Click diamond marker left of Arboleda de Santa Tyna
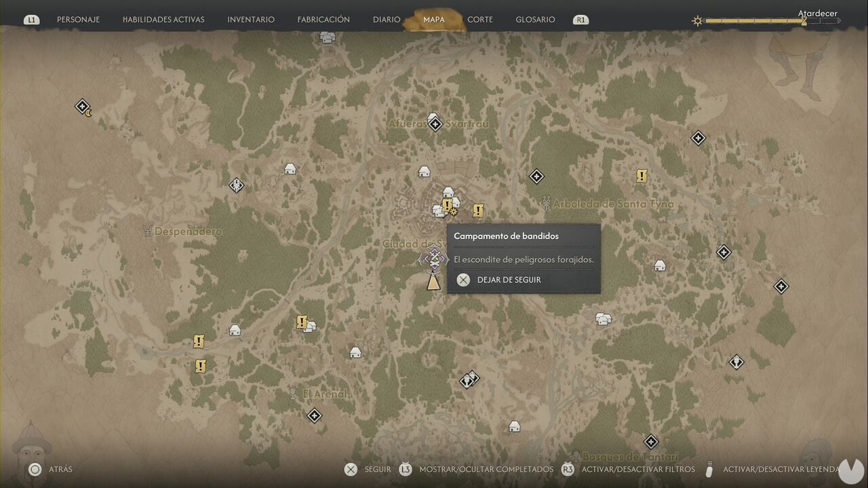Image resolution: width=868 pixels, height=488 pixels. point(536,176)
